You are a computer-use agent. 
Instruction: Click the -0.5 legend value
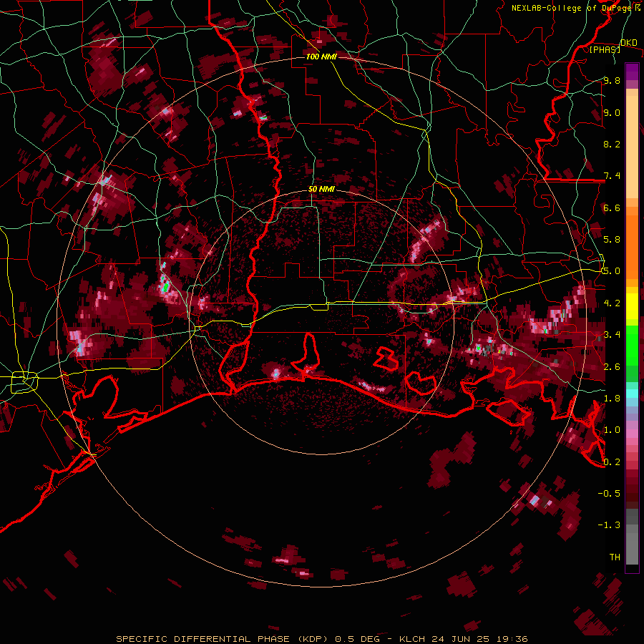click(x=609, y=494)
